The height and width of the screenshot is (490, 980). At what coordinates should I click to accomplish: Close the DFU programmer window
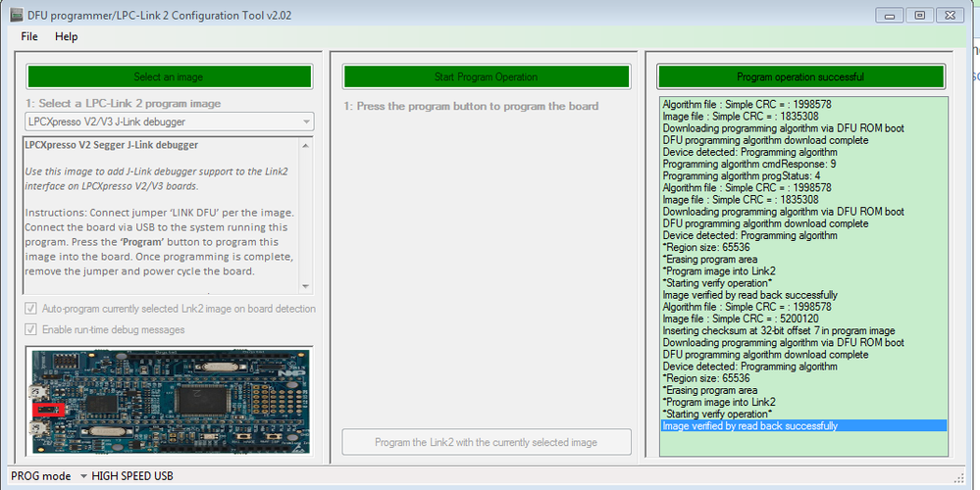(950, 15)
